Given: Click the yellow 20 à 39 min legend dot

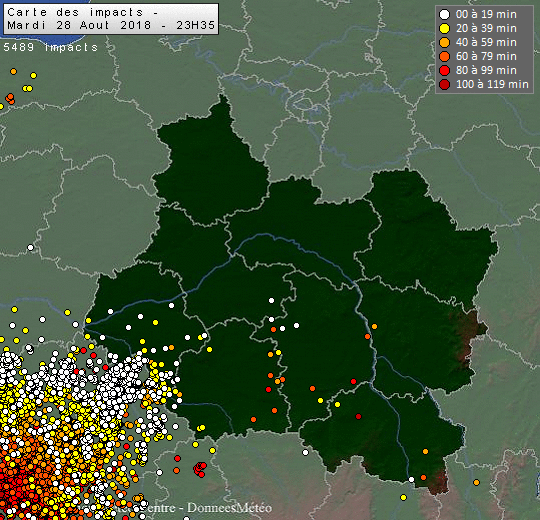Looking at the screenshot, I should [x=445, y=28].
